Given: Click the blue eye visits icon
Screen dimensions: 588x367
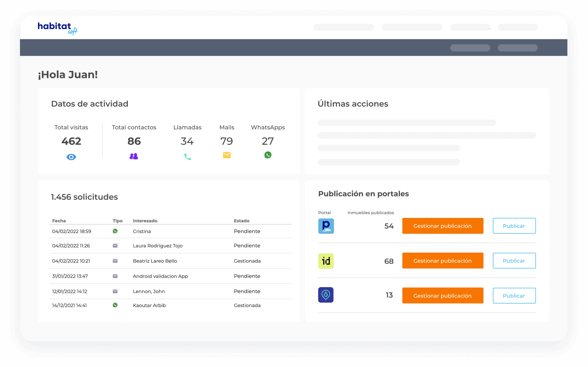Looking at the screenshot, I should (x=71, y=157).
